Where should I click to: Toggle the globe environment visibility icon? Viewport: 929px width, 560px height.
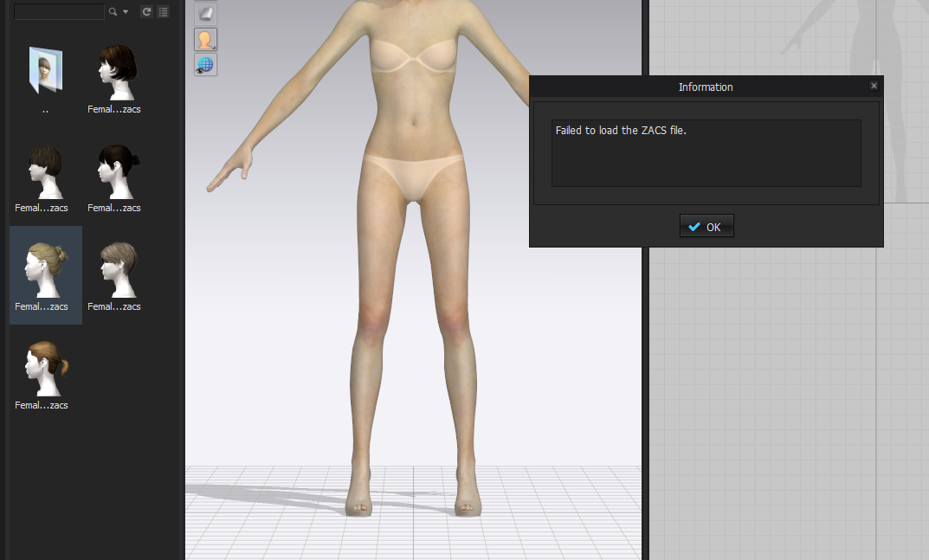(205, 65)
